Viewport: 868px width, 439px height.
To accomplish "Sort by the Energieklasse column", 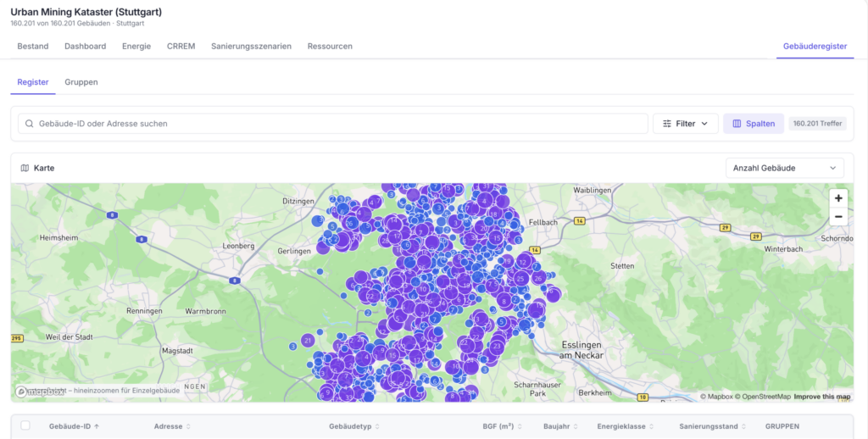I will pyautogui.click(x=625, y=426).
